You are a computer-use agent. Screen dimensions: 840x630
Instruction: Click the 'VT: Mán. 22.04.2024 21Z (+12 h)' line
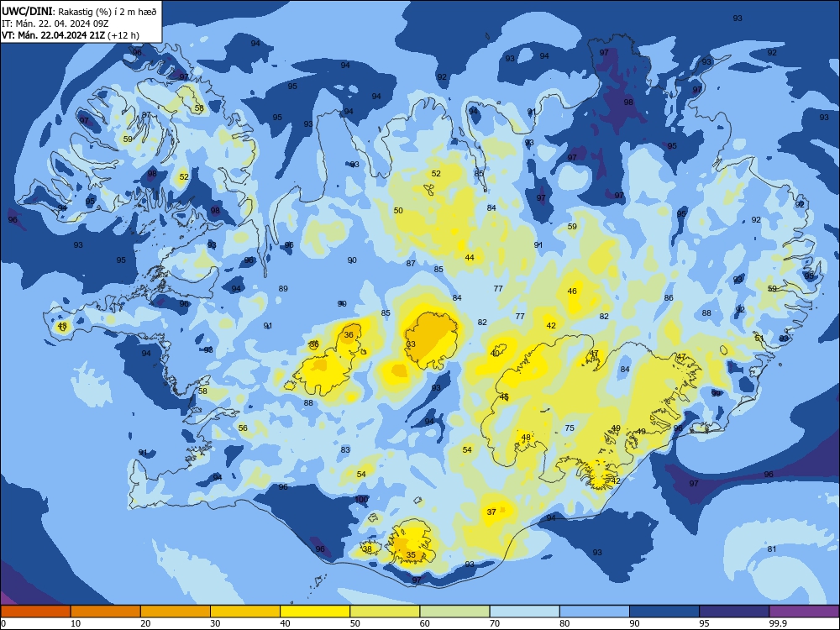point(71,35)
